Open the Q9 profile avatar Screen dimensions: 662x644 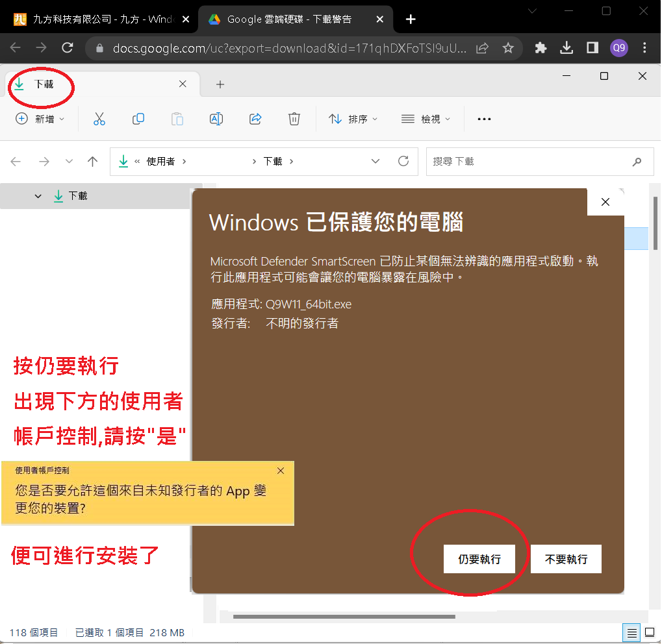point(619,48)
